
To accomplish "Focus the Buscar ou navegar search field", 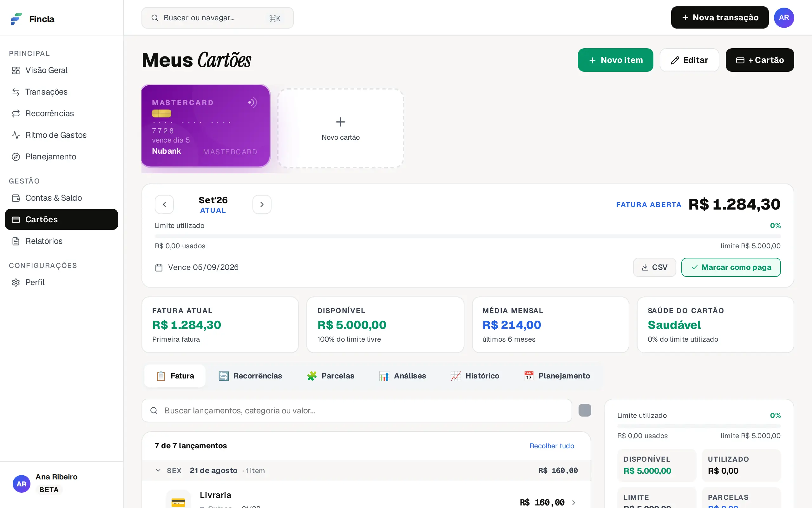I will (x=217, y=18).
